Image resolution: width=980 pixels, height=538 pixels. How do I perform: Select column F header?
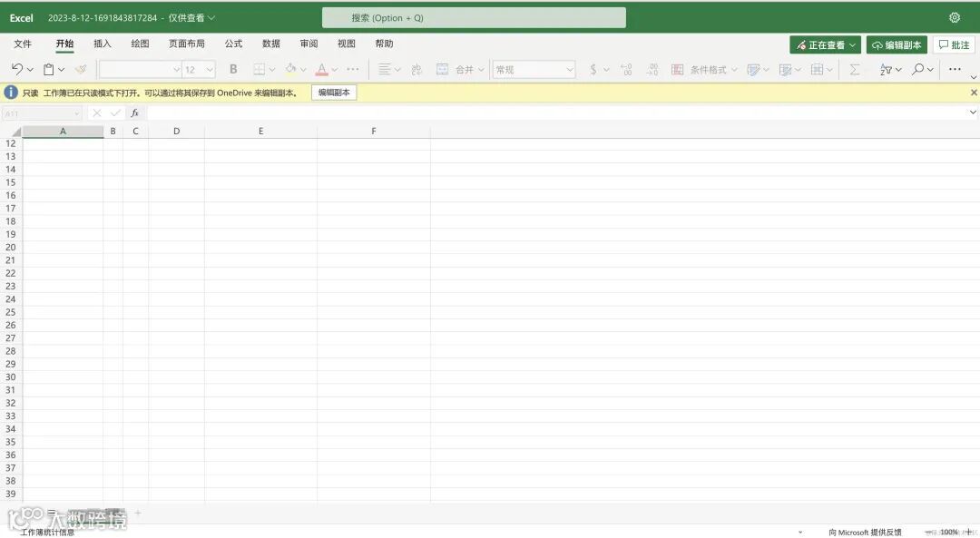[373, 132]
